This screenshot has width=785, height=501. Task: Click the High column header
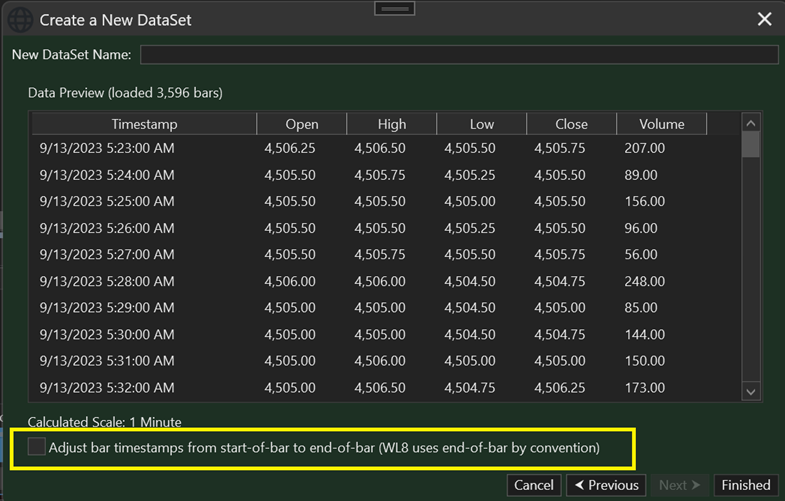pos(392,124)
